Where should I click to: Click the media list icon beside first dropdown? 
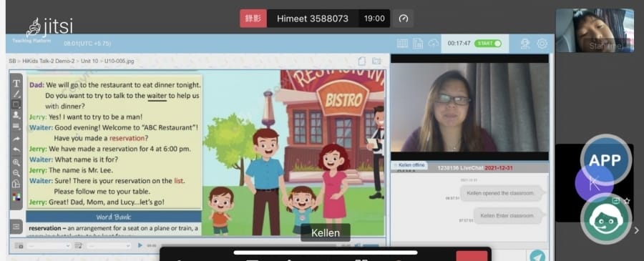click(x=19, y=245)
